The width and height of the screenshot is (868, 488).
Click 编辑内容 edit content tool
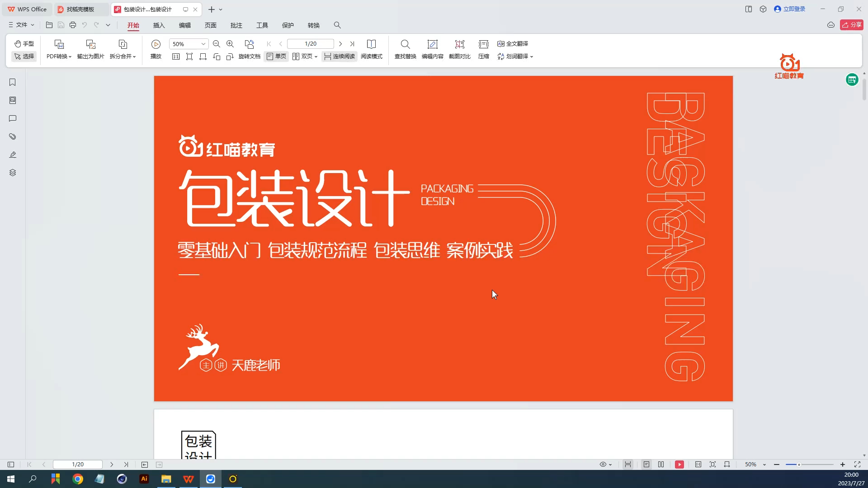(433, 50)
